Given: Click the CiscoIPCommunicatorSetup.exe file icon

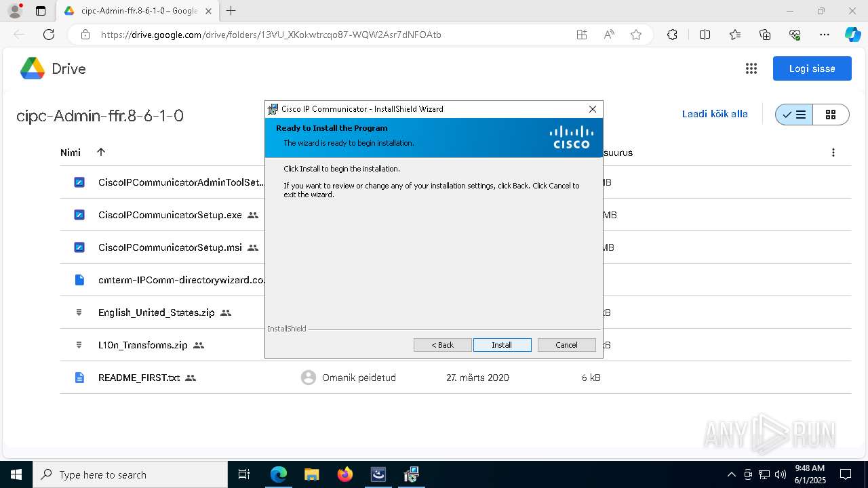Looking at the screenshot, I should tap(79, 215).
